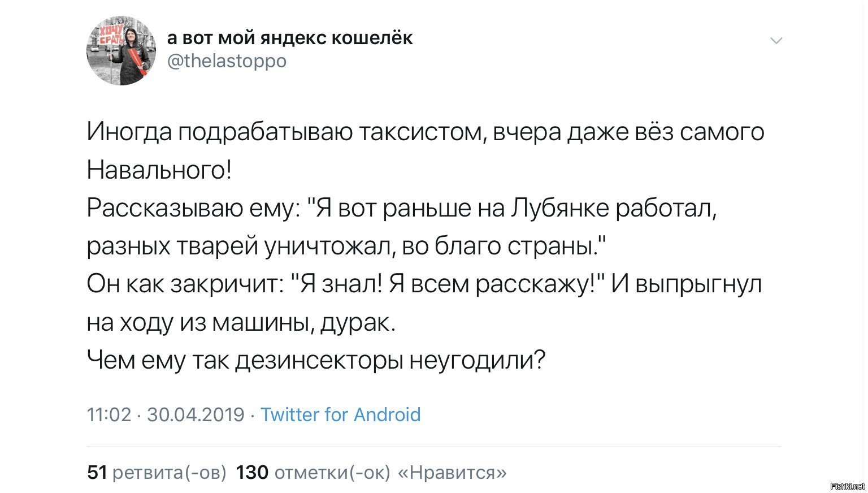Open the tweet author's profile avatar
This screenshot has width=868, height=493.
(x=121, y=50)
